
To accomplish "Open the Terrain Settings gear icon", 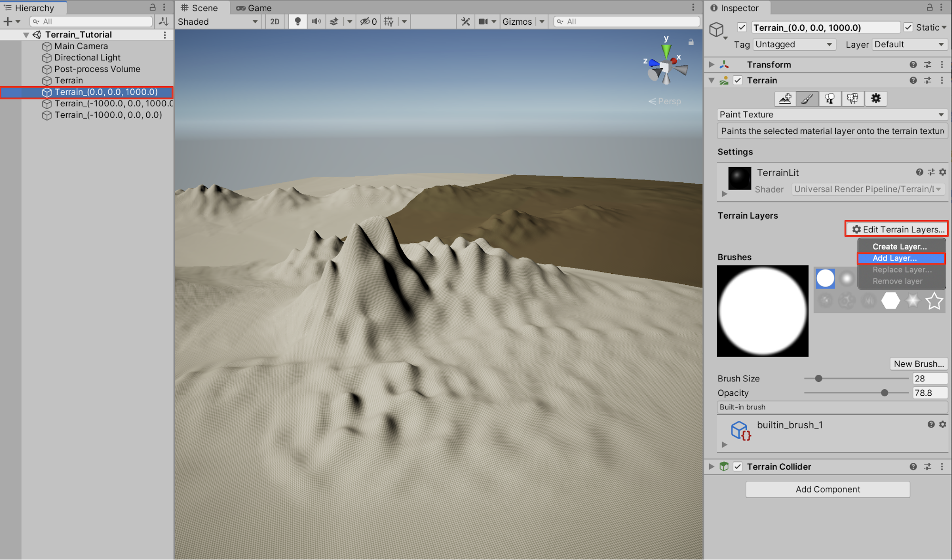I will point(875,99).
